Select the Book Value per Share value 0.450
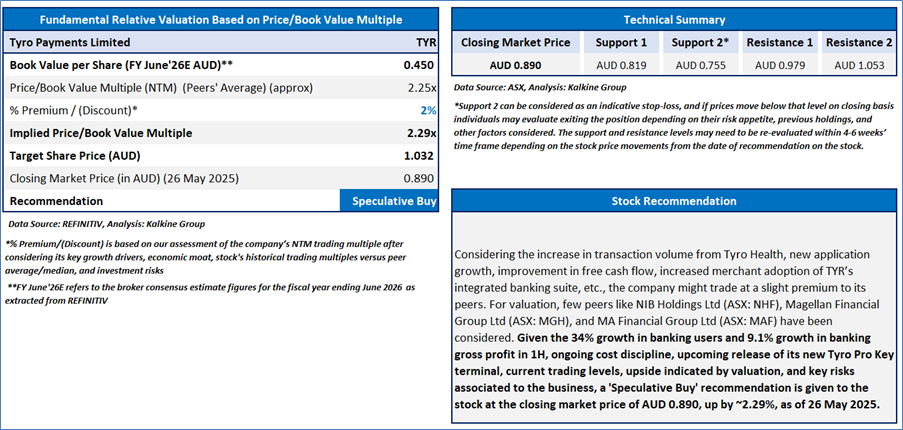The image size is (903, 430). (x=418, y=65)
